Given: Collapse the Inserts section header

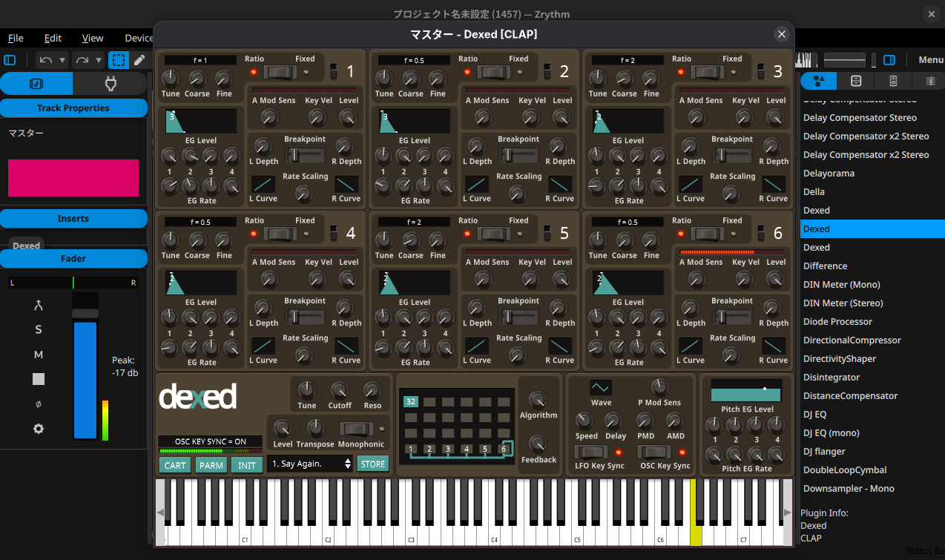Looking at the screenshot, I should click(x=73, y=219).
